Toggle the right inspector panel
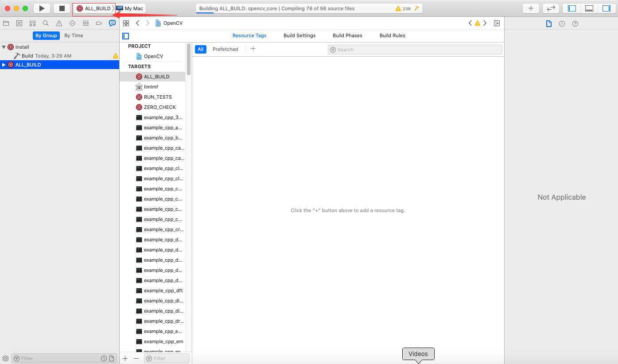 [606, 8]
